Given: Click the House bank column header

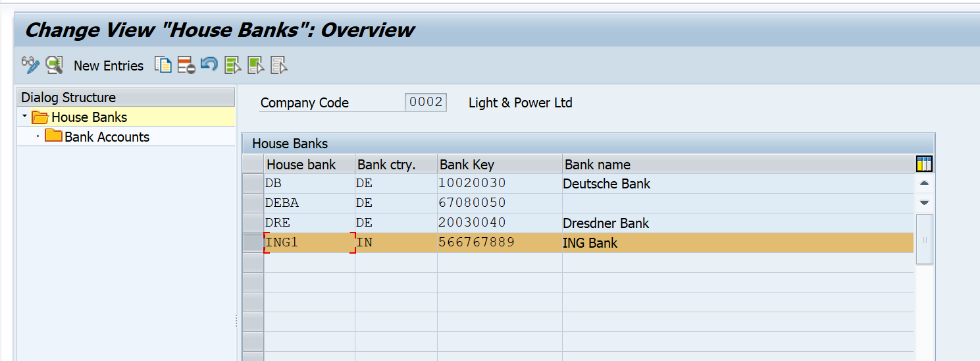Looking at the screenshot, I should click(x=309, y=165).
